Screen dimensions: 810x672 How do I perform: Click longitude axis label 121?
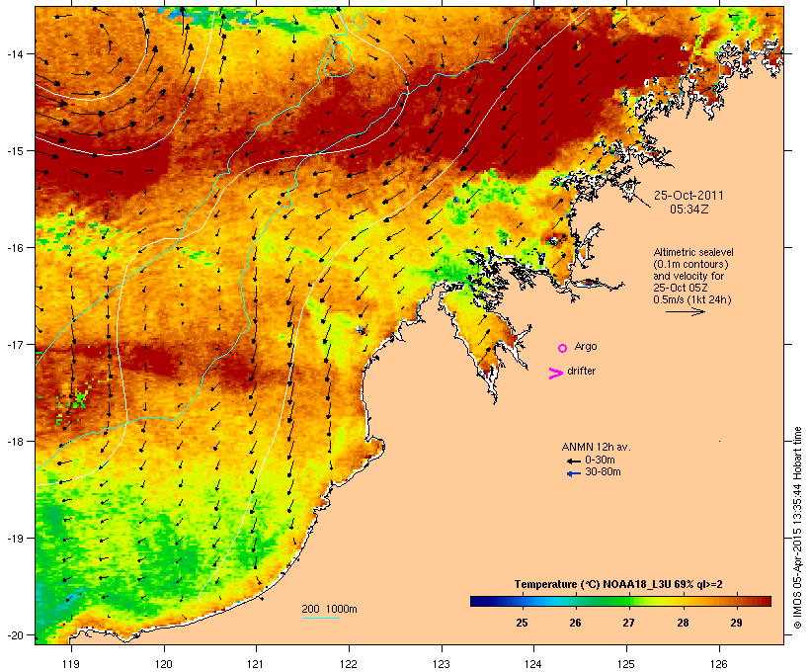[256, 664]
